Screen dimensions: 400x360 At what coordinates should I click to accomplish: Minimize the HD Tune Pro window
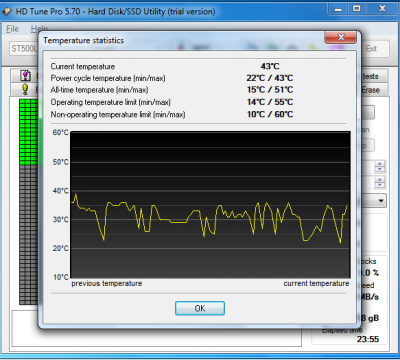338,9
